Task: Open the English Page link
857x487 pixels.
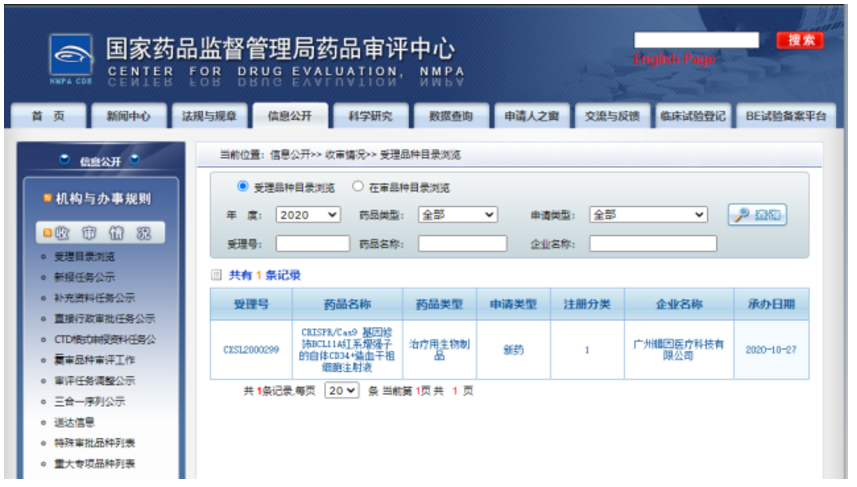Action: tap(674, 60)
